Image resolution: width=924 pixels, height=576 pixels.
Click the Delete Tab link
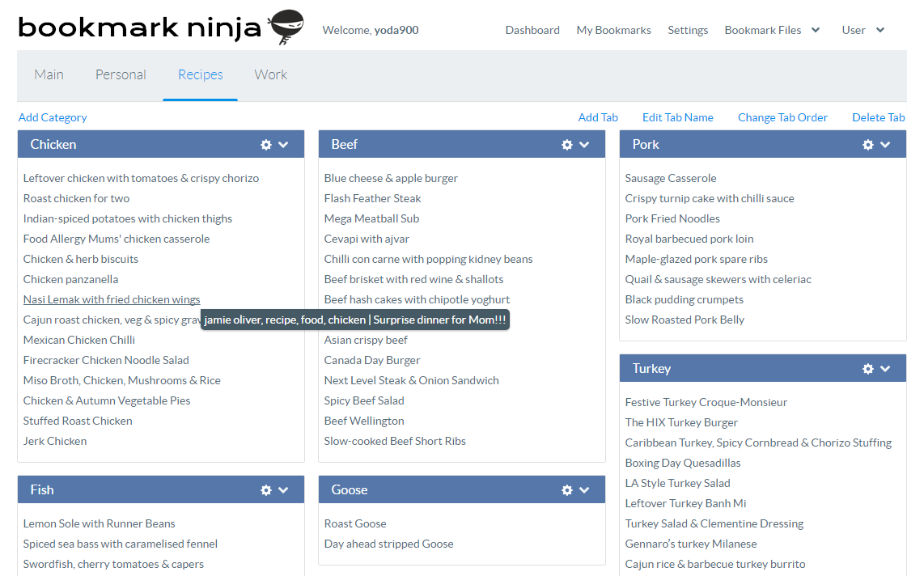tap(878, 117)
